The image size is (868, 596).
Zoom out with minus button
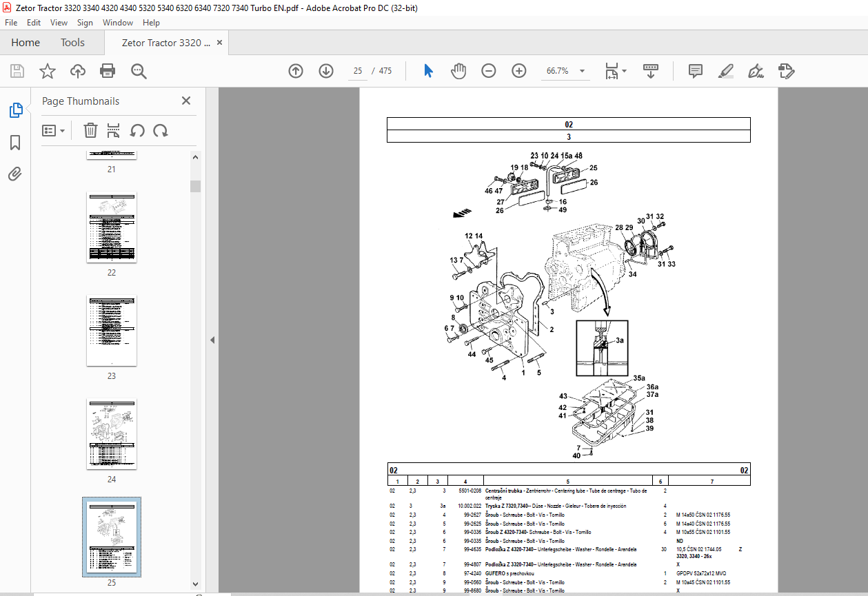click(x=489, y=71)
